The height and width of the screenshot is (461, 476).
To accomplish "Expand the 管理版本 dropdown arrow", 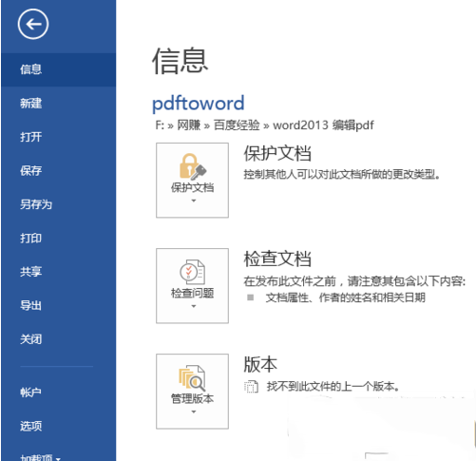I will 194,412.
